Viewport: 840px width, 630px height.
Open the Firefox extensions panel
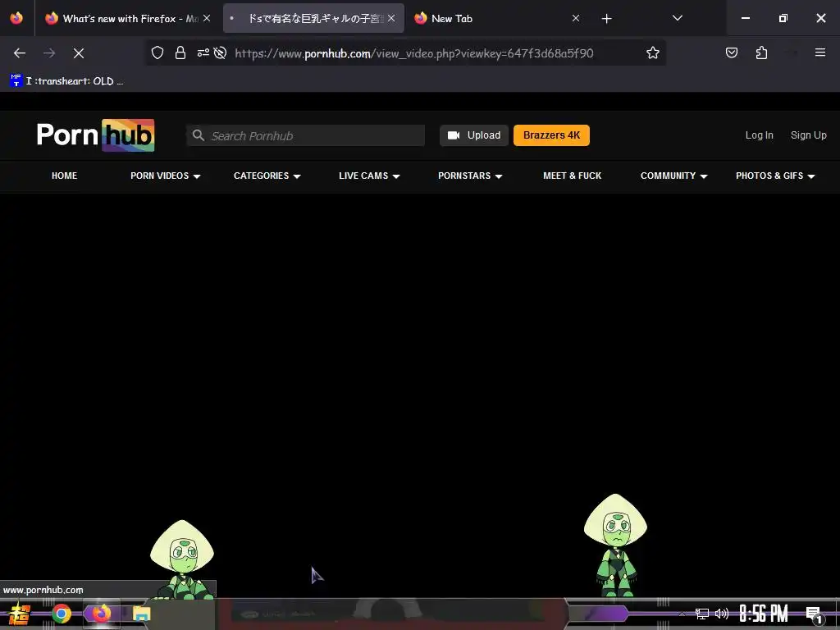(x=761, y=52)
